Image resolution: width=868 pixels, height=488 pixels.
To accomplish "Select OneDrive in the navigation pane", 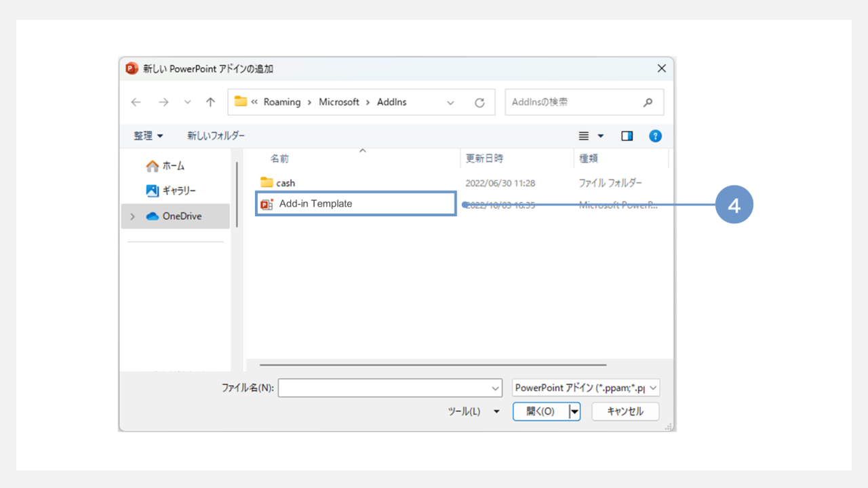I will [x=176, y=216].
